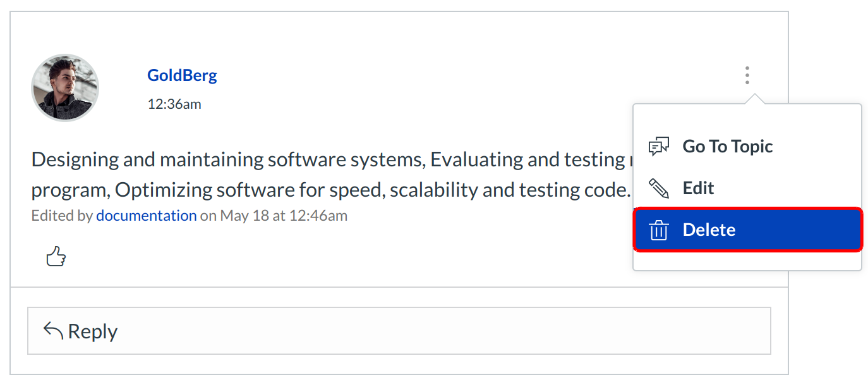Image resolution: width=868 pixels, height=382 pixels.
Task: Click the Reply text label
Action: coord(92,331)
